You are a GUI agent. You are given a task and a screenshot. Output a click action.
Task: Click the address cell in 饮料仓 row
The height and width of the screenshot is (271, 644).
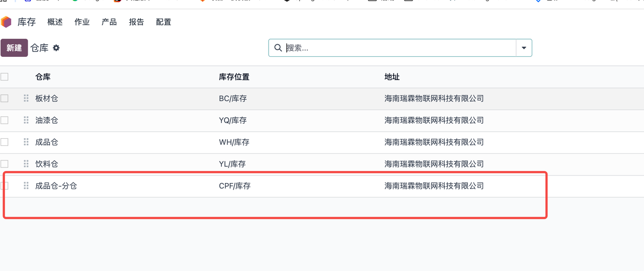[x=434, y=164]
